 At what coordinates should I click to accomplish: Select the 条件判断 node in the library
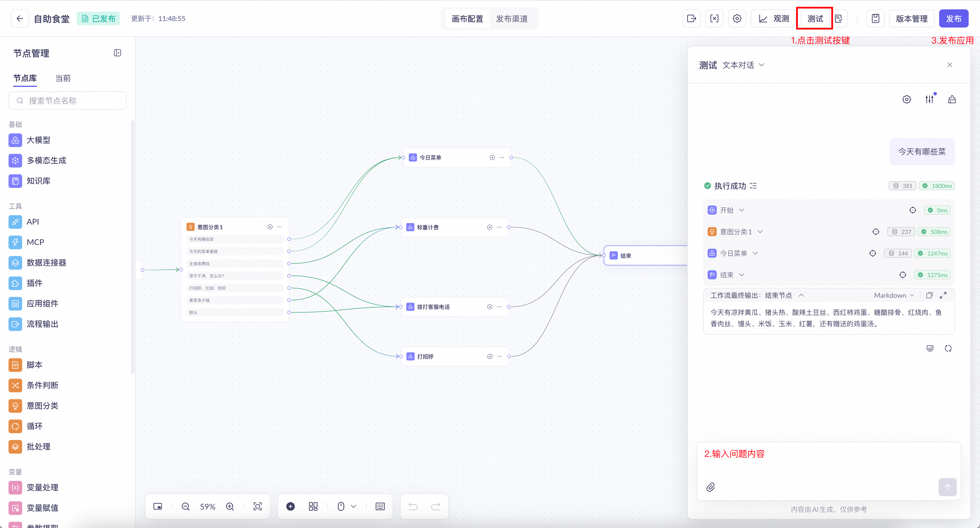33,385
